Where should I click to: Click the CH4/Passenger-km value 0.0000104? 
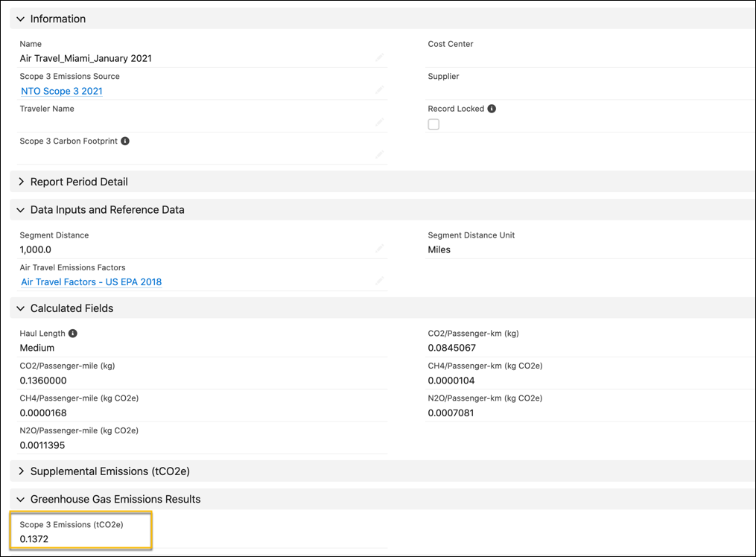(451, 381)
